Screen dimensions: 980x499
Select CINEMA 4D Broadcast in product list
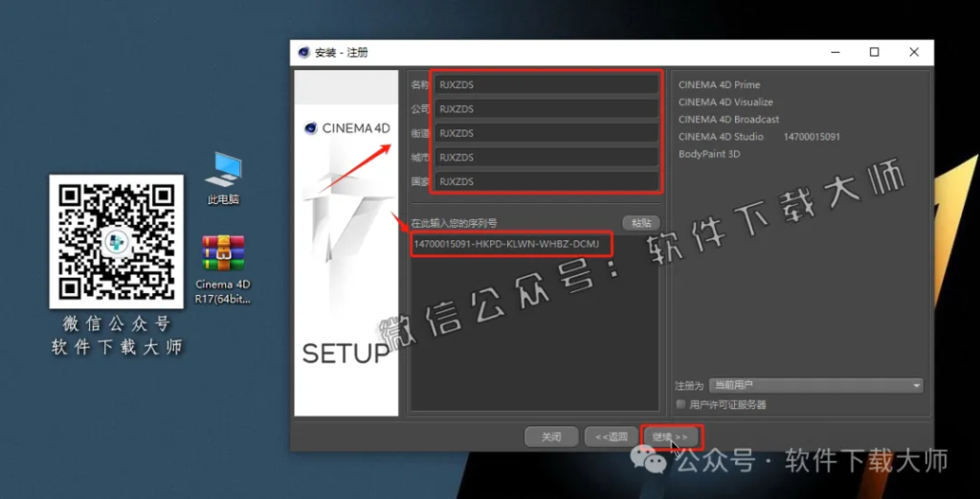click(728, 120)
